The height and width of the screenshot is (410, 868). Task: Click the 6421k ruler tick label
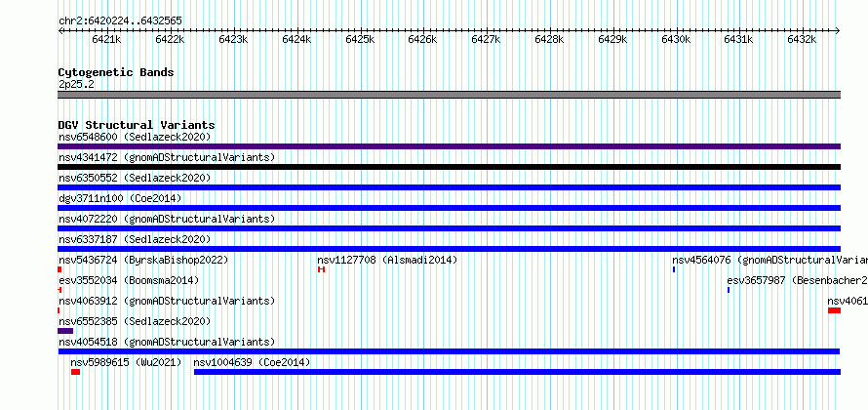point(107,39)
